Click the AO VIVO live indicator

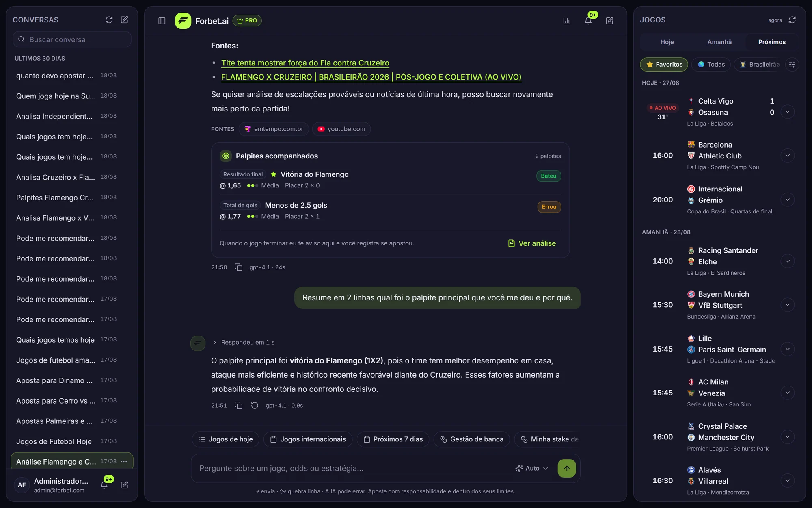pyautogui.click(x=662, y=108)
